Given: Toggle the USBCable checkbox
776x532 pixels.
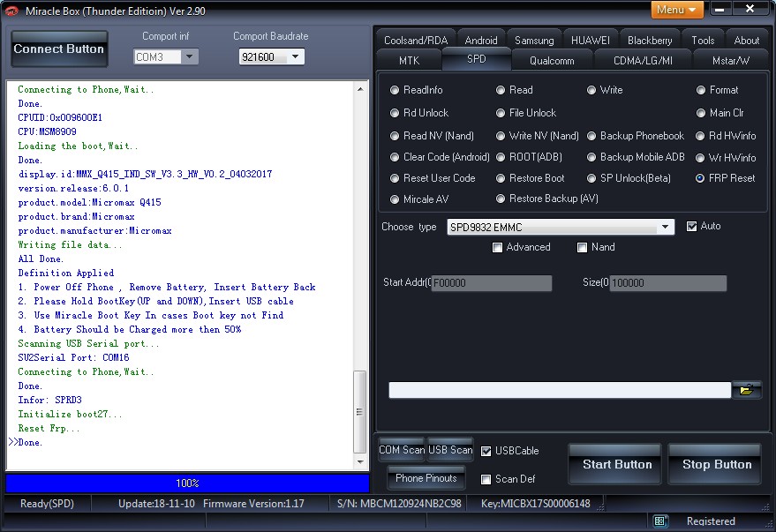Looking at the screenshot, I should (486, 451).
